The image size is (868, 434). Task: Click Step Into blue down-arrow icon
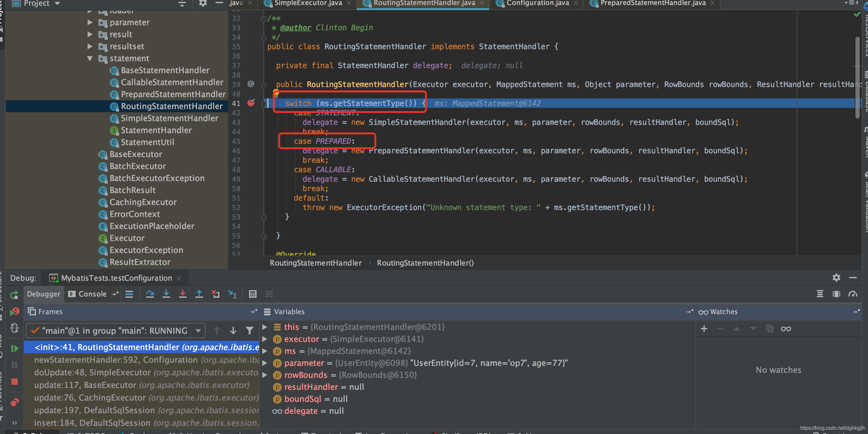tap(166, 294)
